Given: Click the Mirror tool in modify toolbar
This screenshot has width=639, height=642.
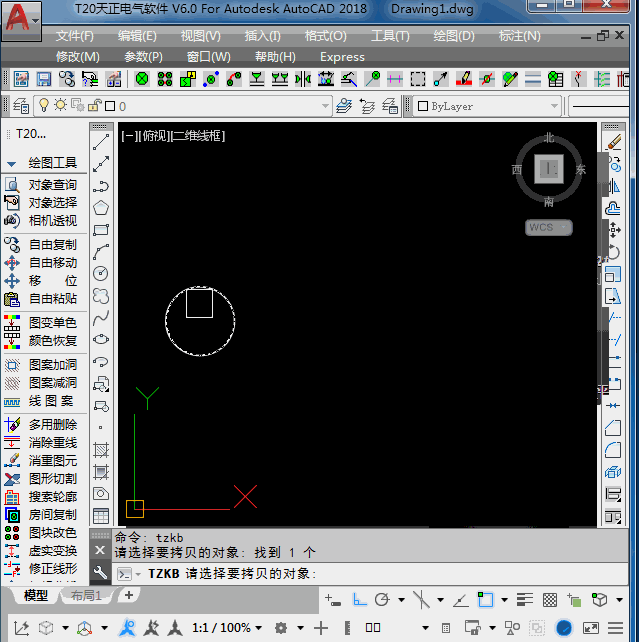Looking at the screenshot, I should pos(614,187).
